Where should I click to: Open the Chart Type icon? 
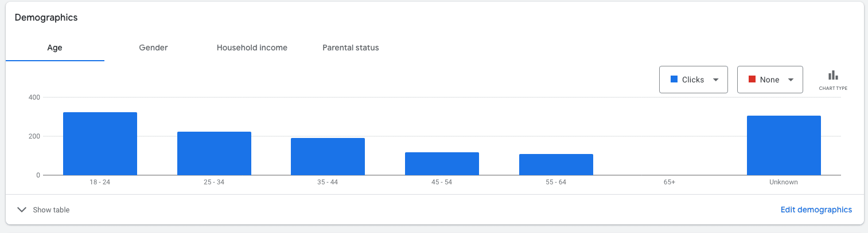(x=833, y=80)
